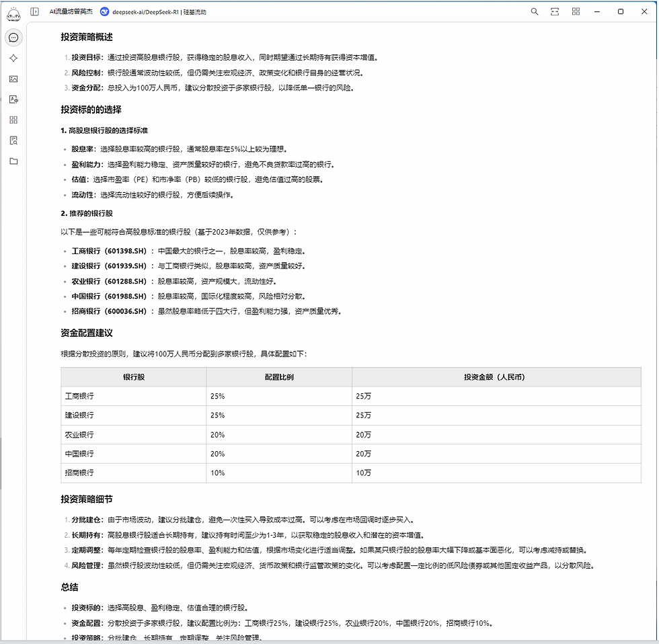Click the heading 总结
659x644 pixels.
(x=69, y=588)
